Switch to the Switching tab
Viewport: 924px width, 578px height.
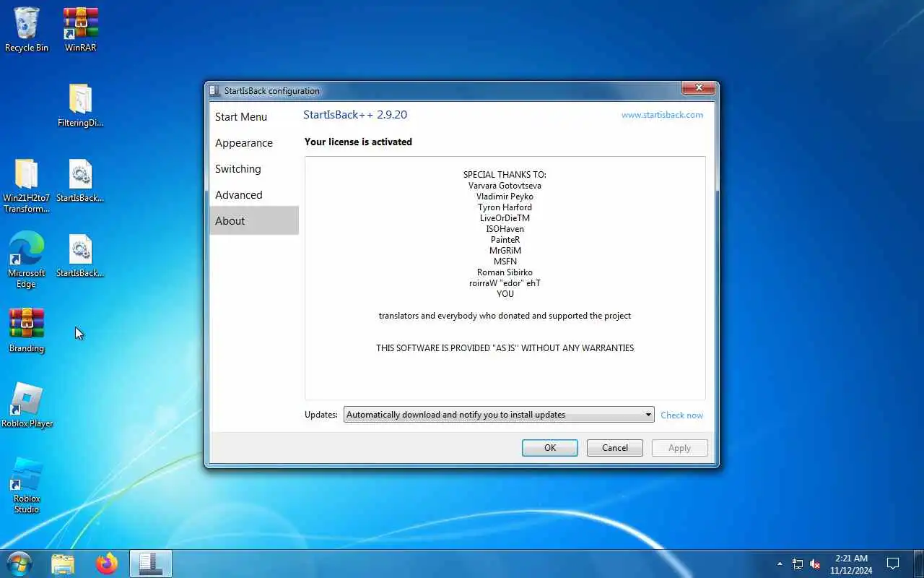253,169
